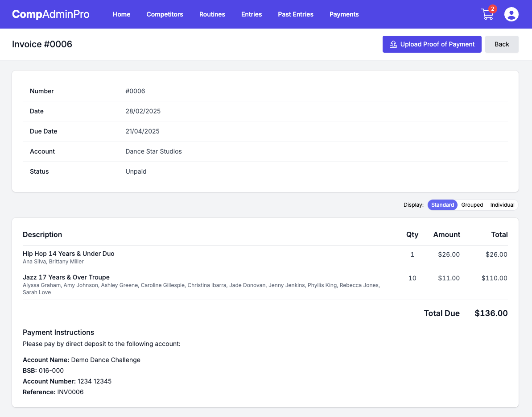Image resolution: width=532 pixels, height=417 pixels.
Task: Go to the Home menu
Action: click(121, 14)
